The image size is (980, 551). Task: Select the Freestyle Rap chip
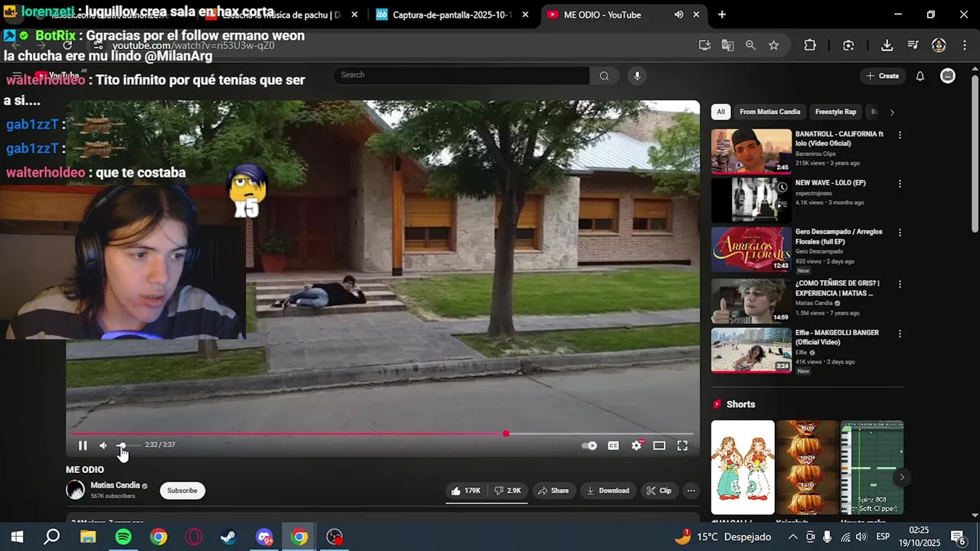tap(835, 112)
